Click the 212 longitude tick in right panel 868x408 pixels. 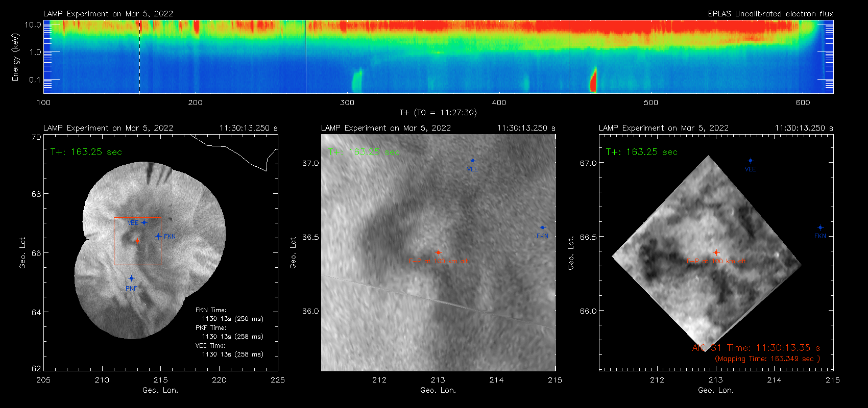tap(657, 380)
